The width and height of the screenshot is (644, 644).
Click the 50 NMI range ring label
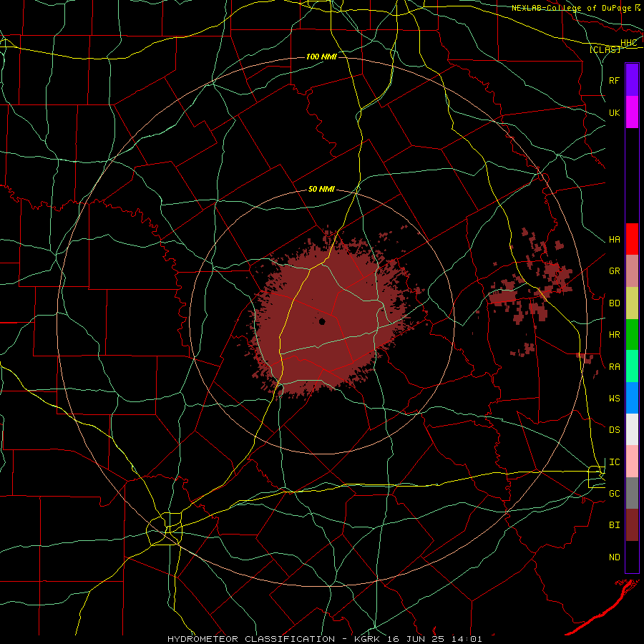pyautogui.click(x=321, y=190)
